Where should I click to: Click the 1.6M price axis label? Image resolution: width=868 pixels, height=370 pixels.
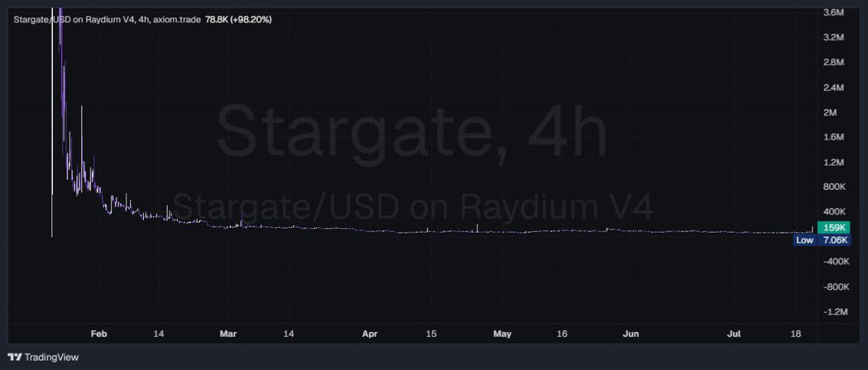click(834, 137)
